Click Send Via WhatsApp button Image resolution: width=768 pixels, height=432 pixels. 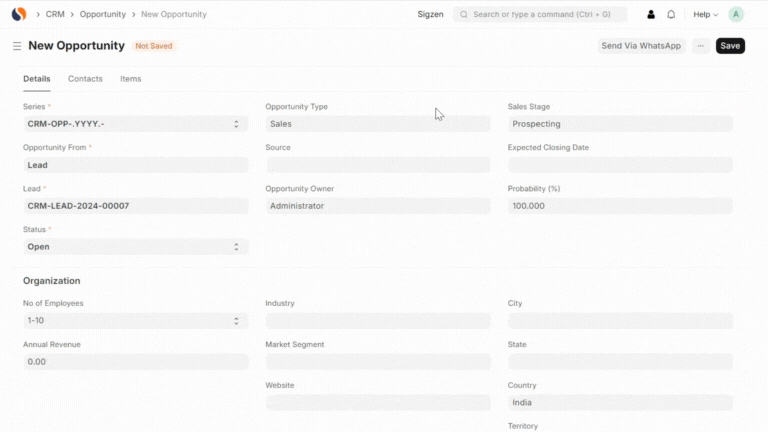tap(641, 46)
